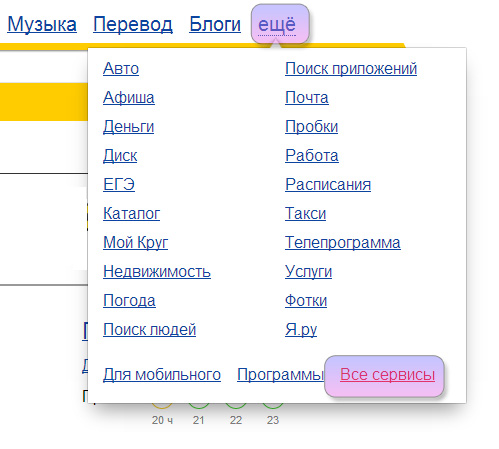This screenshot has width=499, height=449.
Task: Open Телепрограмма TV guide link
Action: pyautogui.click(x=343, y=242)
